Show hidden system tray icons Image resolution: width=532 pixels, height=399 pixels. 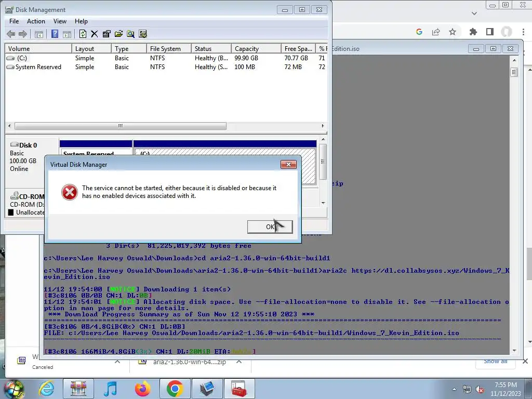click(454, 390)
